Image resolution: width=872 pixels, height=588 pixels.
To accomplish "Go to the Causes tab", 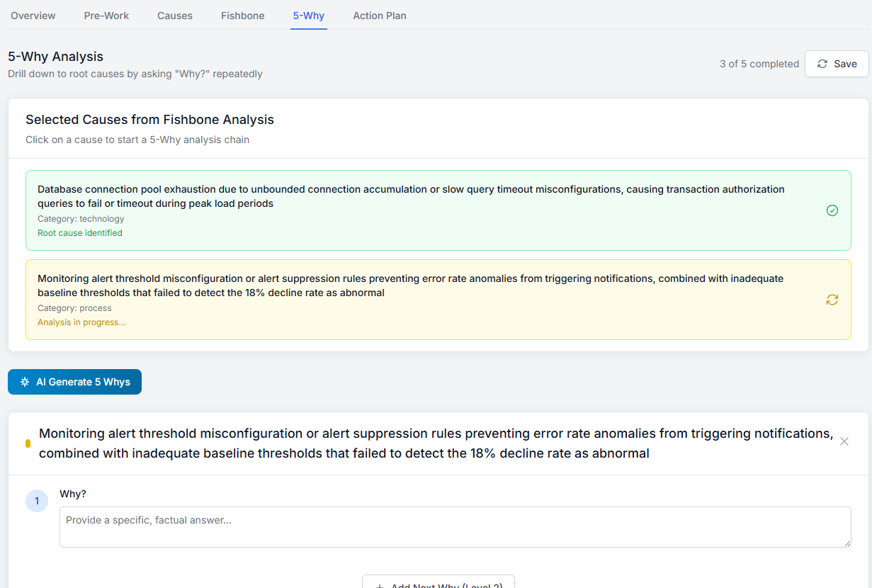I will [x=175, y=16].
